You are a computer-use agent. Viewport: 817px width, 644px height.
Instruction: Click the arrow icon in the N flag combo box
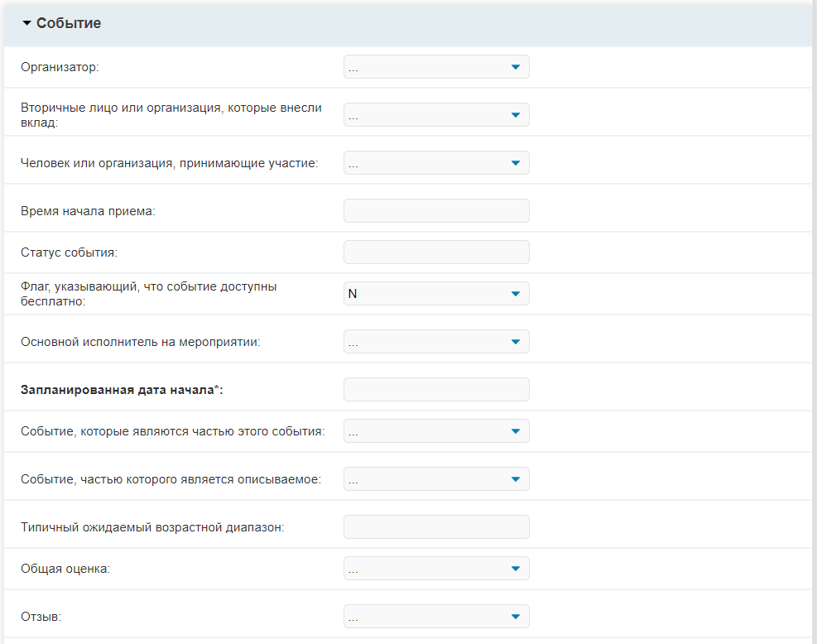[x=516, y=294]
